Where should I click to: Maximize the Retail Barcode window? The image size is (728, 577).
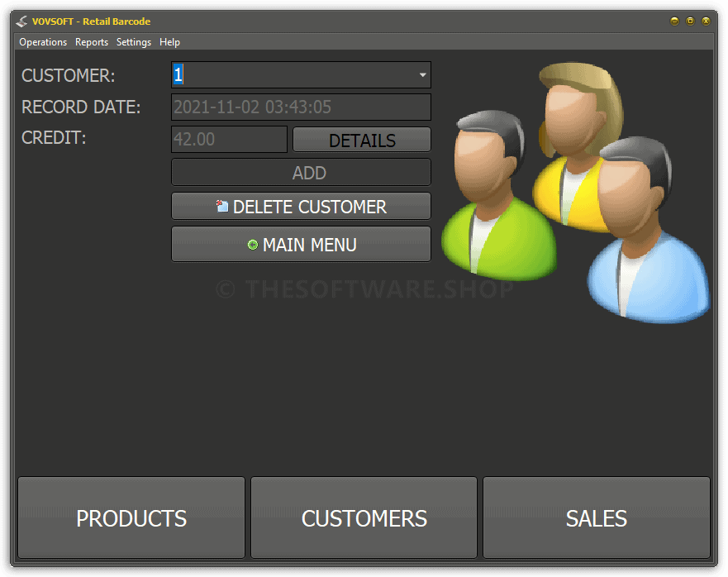tap(690, 21)
